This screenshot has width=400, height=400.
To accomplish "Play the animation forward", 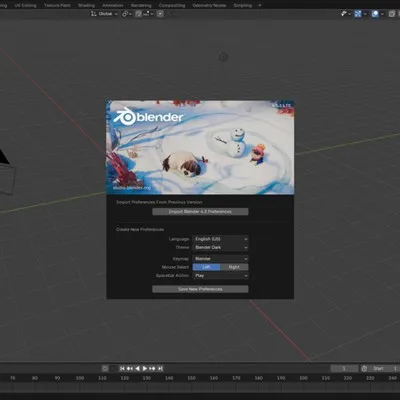I will [x=145, y=368].
